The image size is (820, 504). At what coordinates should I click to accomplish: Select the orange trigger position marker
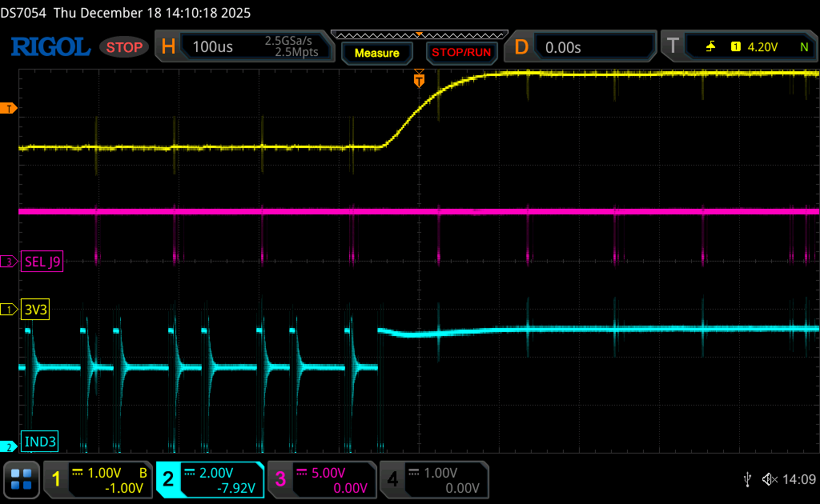419,79
